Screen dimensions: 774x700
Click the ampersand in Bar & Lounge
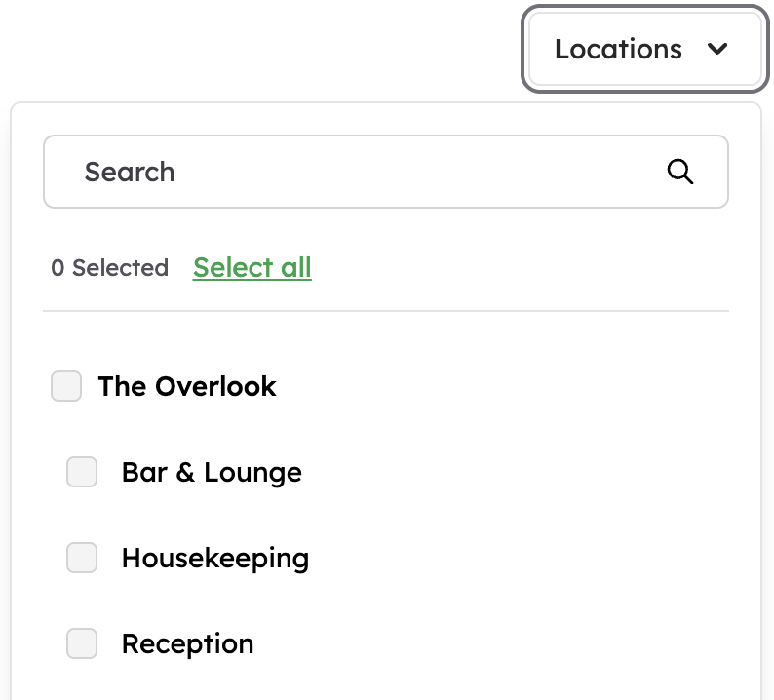coord(185,472)
